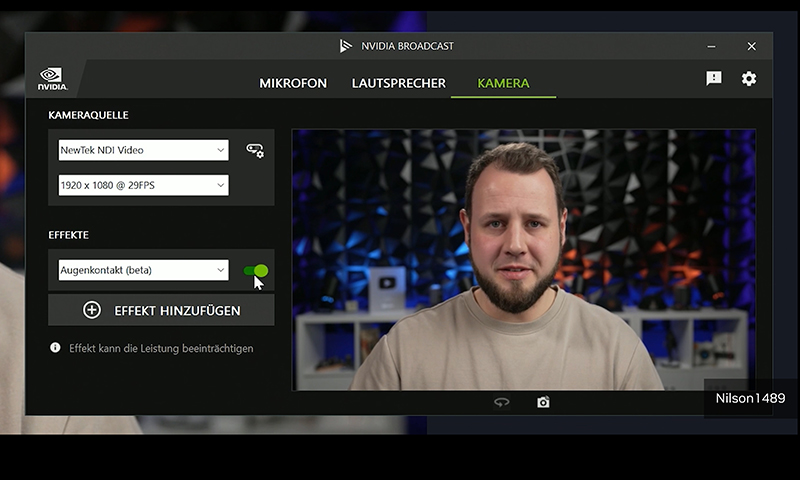Click the camera preview image

click(x=523, y=260)
